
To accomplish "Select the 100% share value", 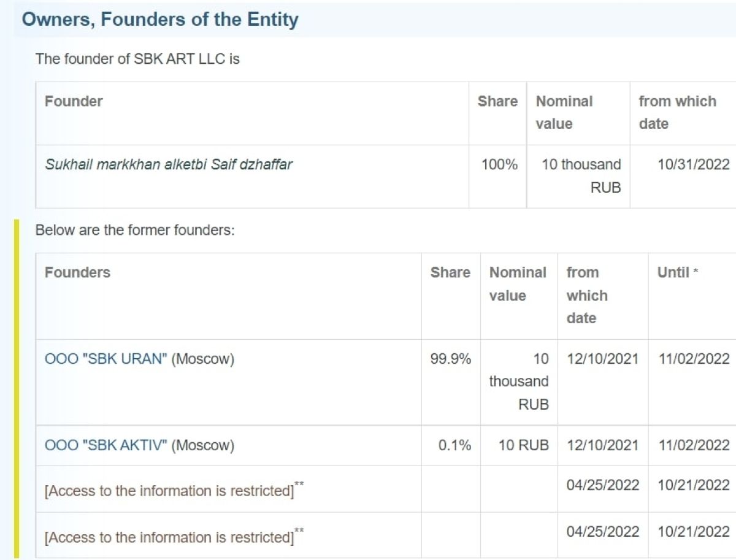I will (x=499, y=164).
